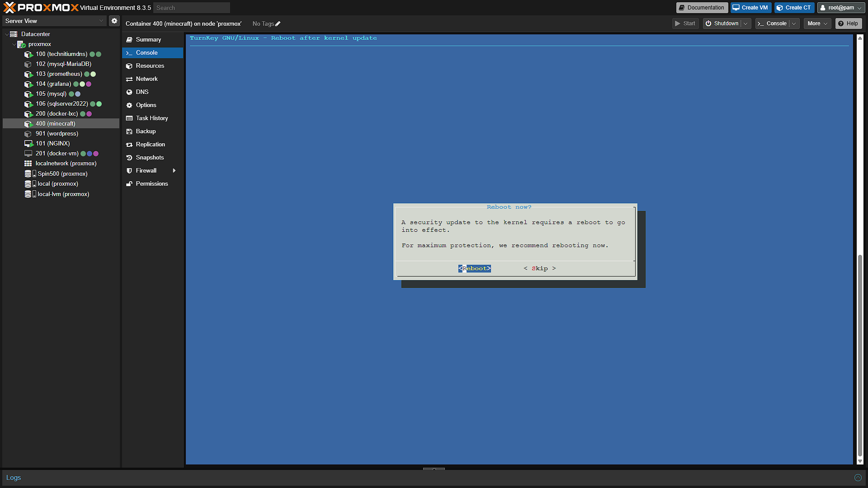Image resolution: width=868 pixels, height=488 pixels.
Task: Click the Create VM button
Action: tap(750, 8)
